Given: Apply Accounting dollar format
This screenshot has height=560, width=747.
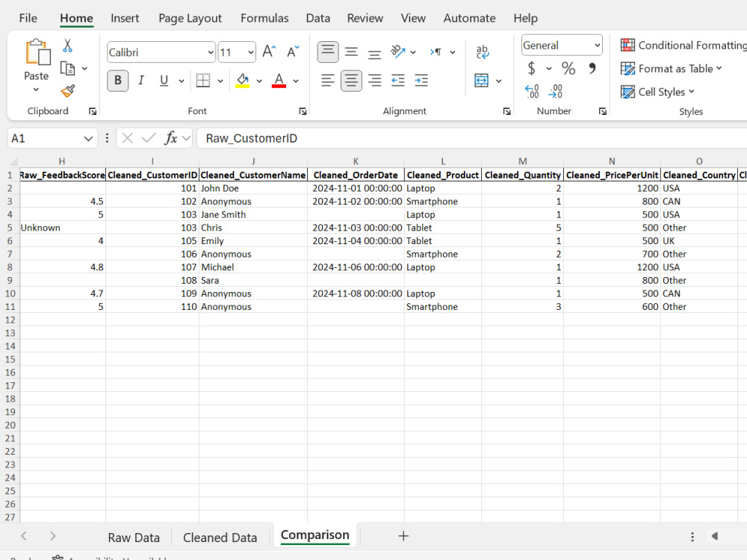Looking at the screenshot, I should pos(532,69).
